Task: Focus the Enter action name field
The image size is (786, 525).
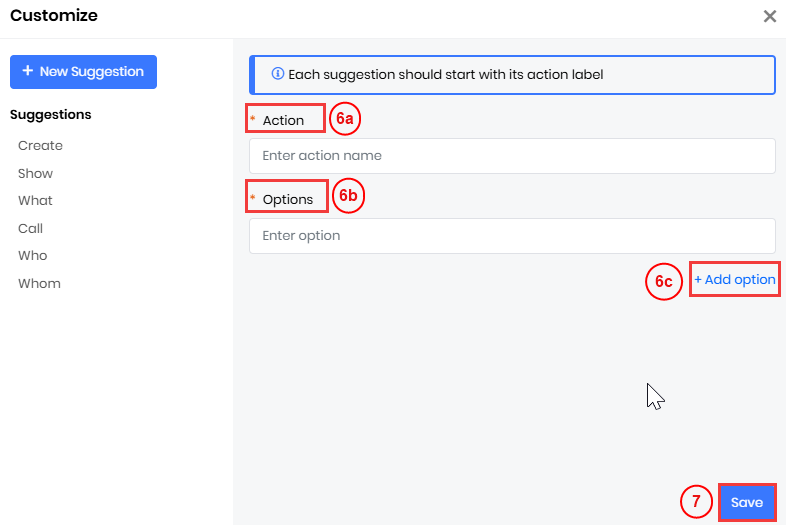Action: tap(512, 156)
